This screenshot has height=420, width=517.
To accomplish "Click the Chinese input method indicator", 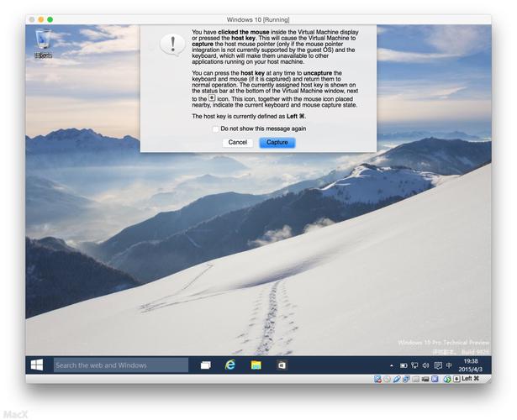I will click(449, 365).
